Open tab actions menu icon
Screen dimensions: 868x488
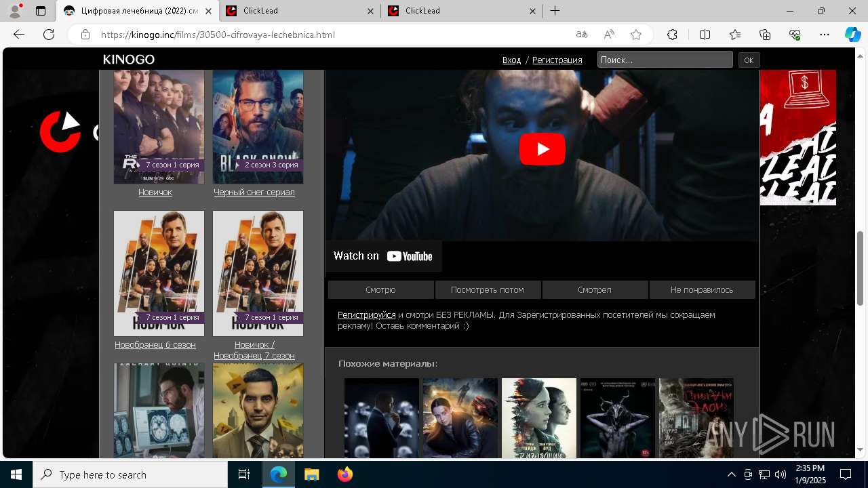(x=41, y=11)
